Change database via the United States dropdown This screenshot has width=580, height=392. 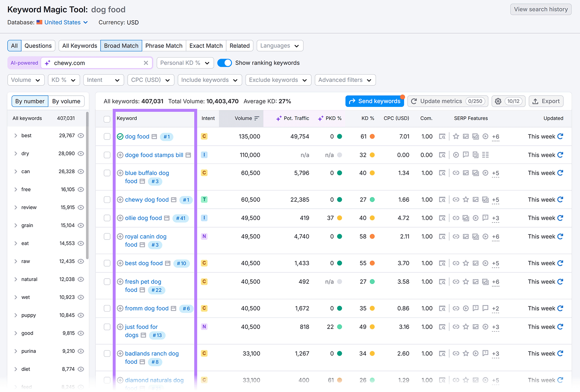[x=62, y=22]
